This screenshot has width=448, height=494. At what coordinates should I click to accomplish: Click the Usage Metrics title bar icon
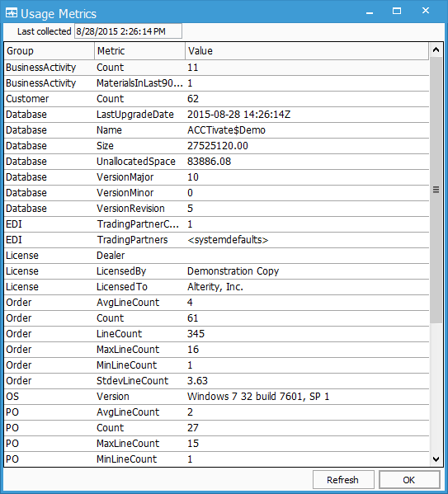[x=12, y=13]
